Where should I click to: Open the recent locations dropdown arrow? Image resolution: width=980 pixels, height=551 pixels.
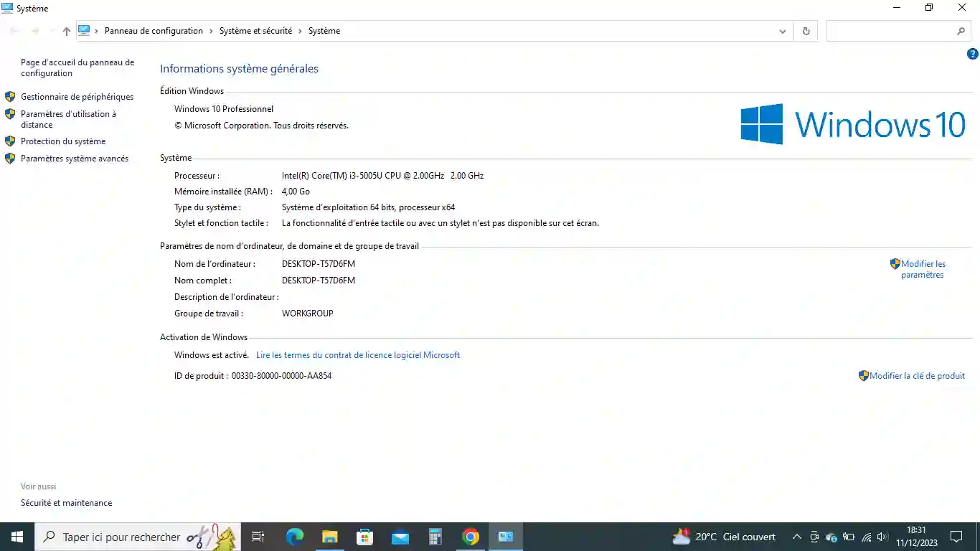(51, 31)
